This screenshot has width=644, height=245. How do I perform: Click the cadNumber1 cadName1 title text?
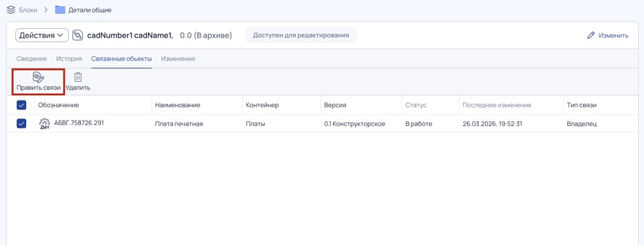(130, 35)
